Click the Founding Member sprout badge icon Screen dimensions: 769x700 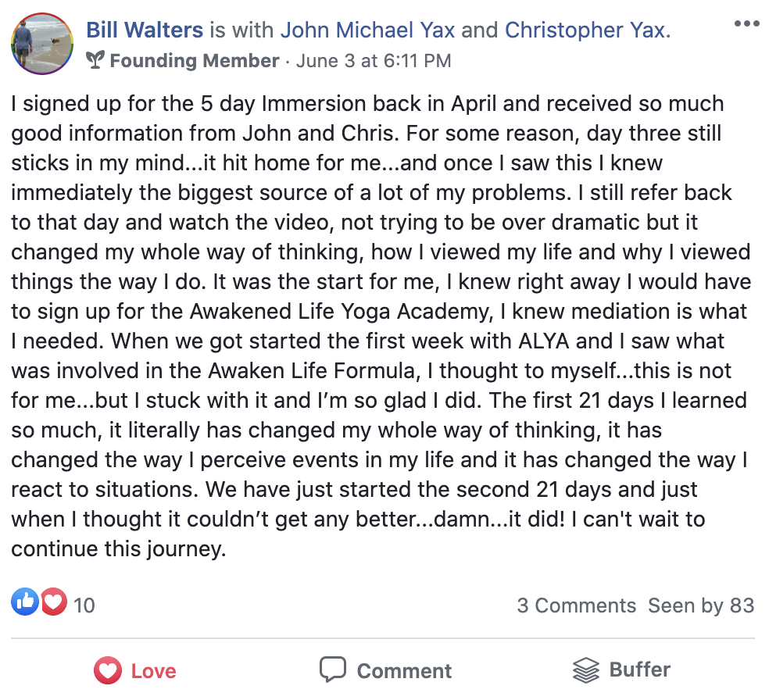95,60
